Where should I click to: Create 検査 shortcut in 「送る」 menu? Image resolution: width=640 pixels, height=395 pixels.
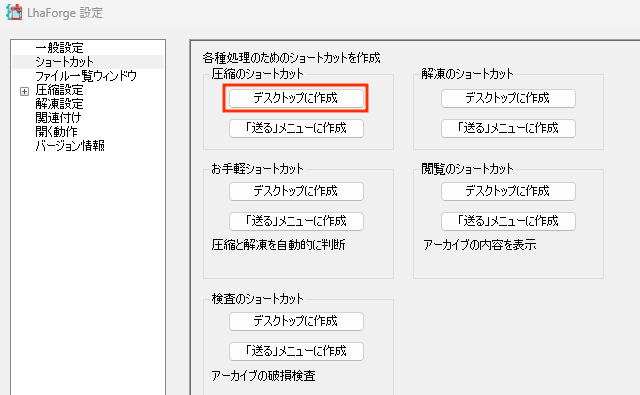(296, 351)
